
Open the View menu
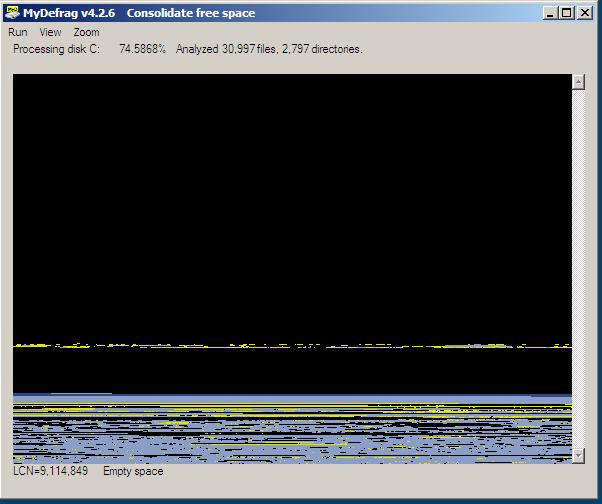point(50,32)
